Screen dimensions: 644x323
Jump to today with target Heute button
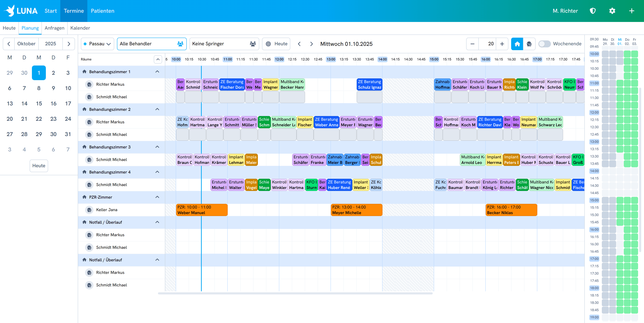click(x=276, y=44)
